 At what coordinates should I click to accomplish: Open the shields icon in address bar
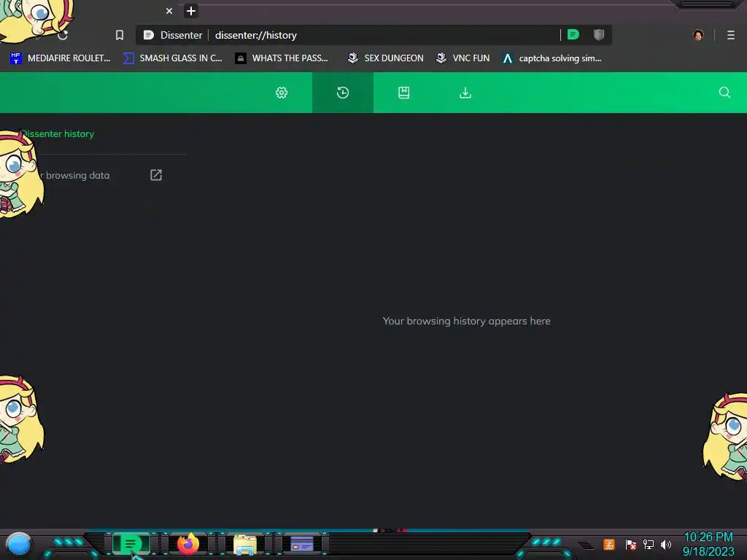click(599, 35)
